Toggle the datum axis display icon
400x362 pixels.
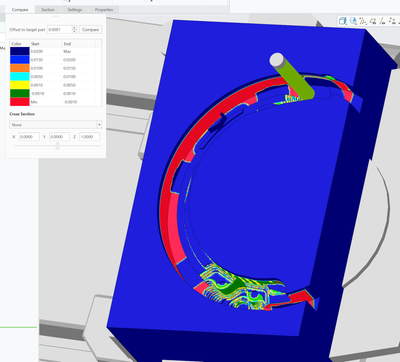pos(363,21)
